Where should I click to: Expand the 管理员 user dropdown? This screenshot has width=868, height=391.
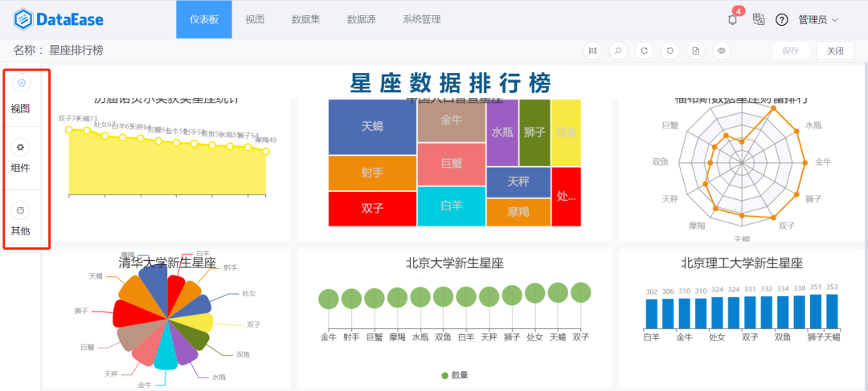[x=817, y=20]
